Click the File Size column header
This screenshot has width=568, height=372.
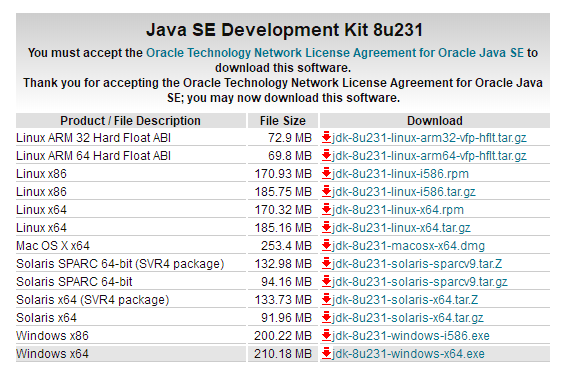point(283,121)
